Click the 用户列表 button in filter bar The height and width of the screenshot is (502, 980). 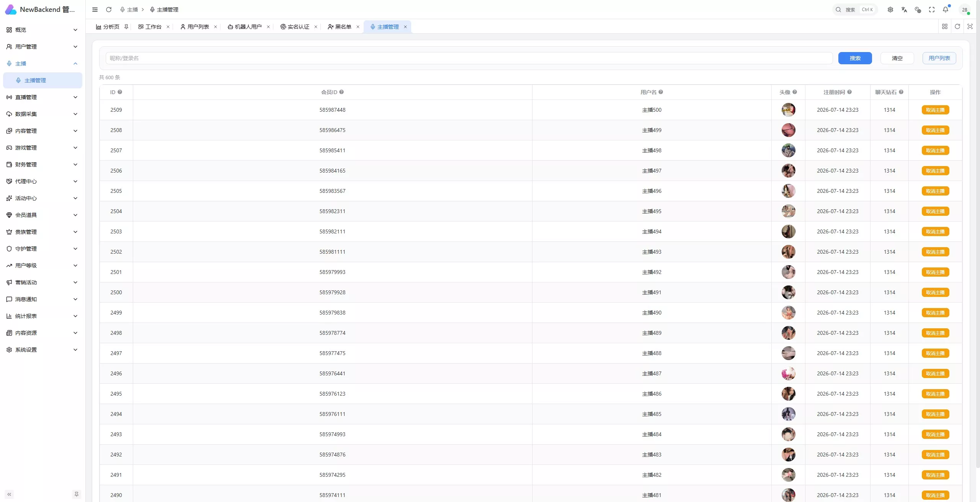click(939, 58)
